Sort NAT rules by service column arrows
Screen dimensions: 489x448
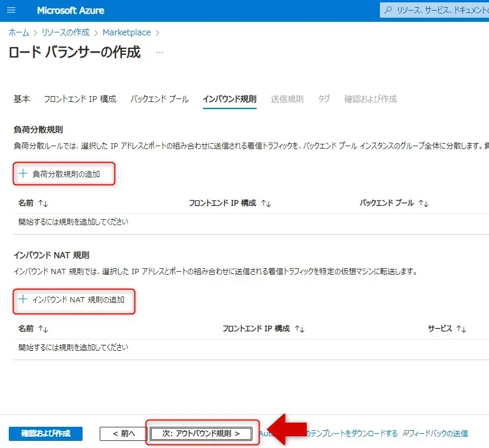click(x=461, y=329)
